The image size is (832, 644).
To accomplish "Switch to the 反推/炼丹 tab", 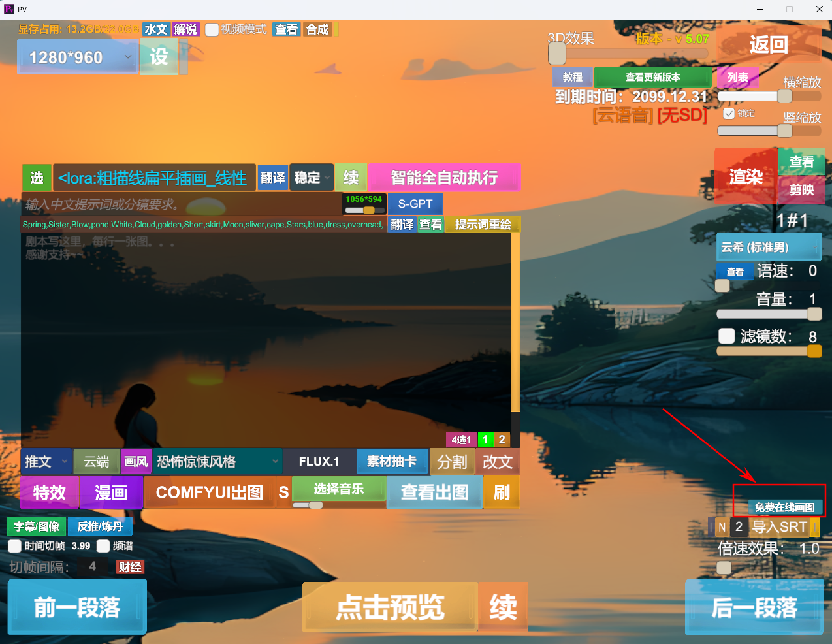I will click(x=100, y=526).
